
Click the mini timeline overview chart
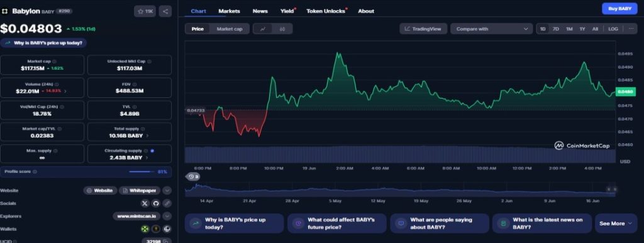tap(401, 190)
